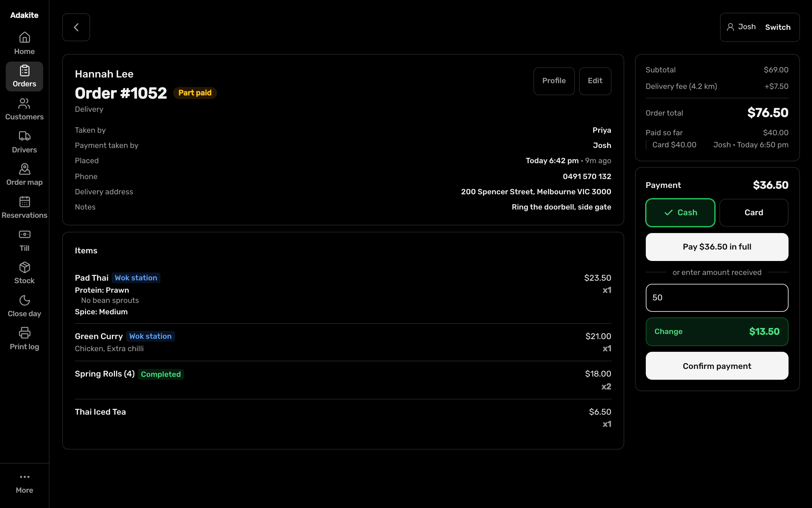The width and height of the screenshot is (812, 508).
Task: Open the Till section
Action: pos(24,241)
